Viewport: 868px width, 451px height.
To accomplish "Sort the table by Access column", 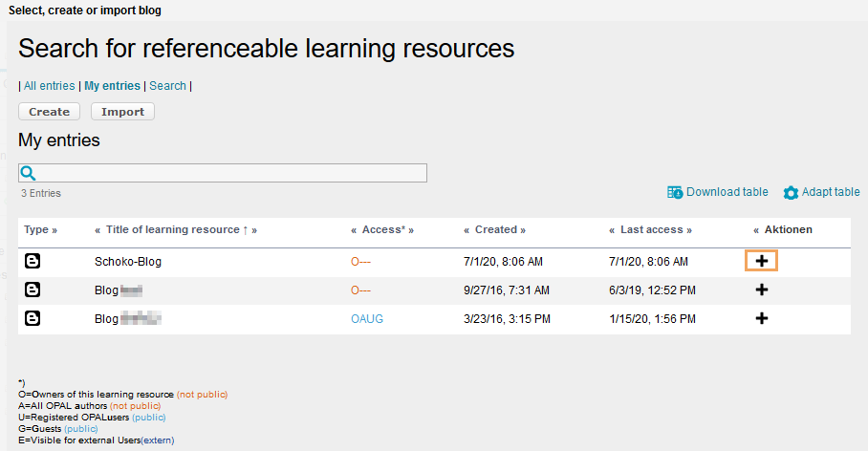I will coord(382,229).
